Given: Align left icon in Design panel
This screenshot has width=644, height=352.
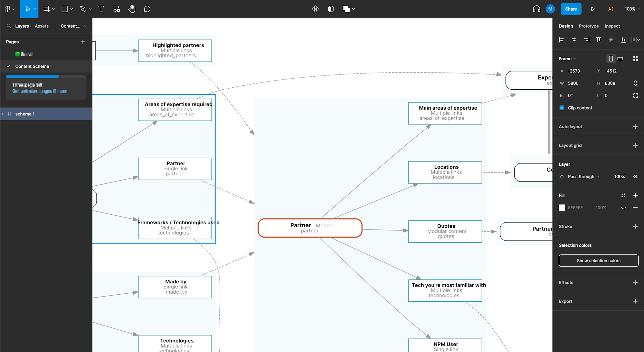Looking at the screenshot, I should point(562,40).
